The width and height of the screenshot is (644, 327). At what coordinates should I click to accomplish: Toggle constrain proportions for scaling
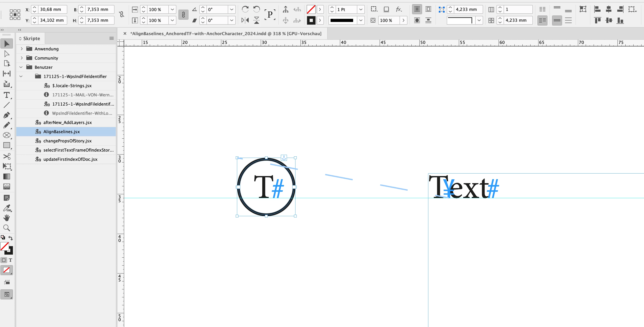click(x=183, y=15)
